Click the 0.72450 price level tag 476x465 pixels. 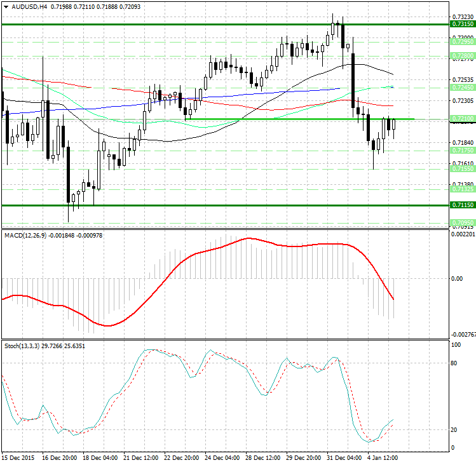tap(462, 88)
